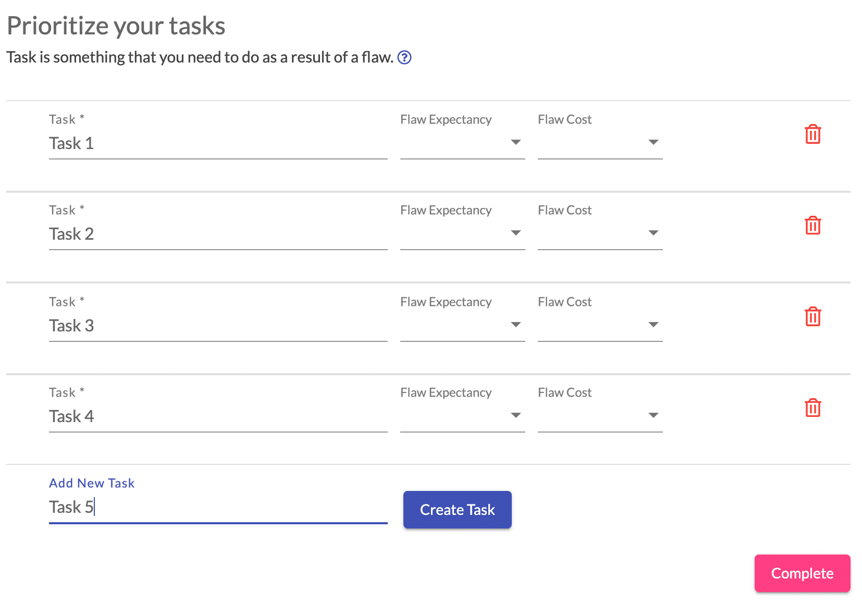Viewport: 862px width, 616px height.
Task: Select Flaw Expectancy dropdown for Task 3
Action: tap(462, 325)
